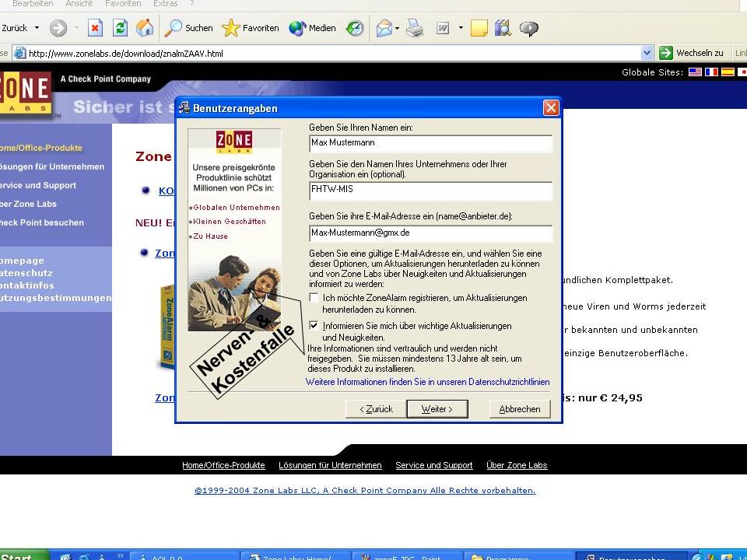The height and width of the screenshot is (560, 747).
Task: Click the name field containing Max Mustermann
Action: click(x=430, y=143)
